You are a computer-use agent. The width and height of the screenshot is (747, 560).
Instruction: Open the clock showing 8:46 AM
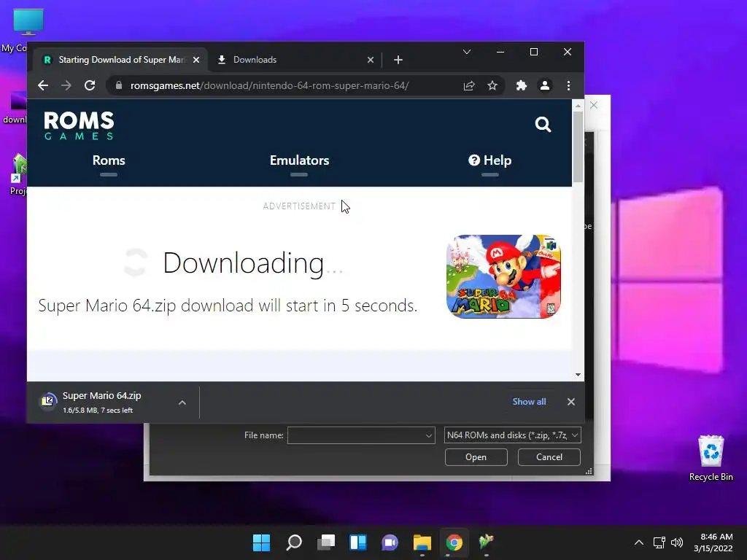tap(713, 542)
